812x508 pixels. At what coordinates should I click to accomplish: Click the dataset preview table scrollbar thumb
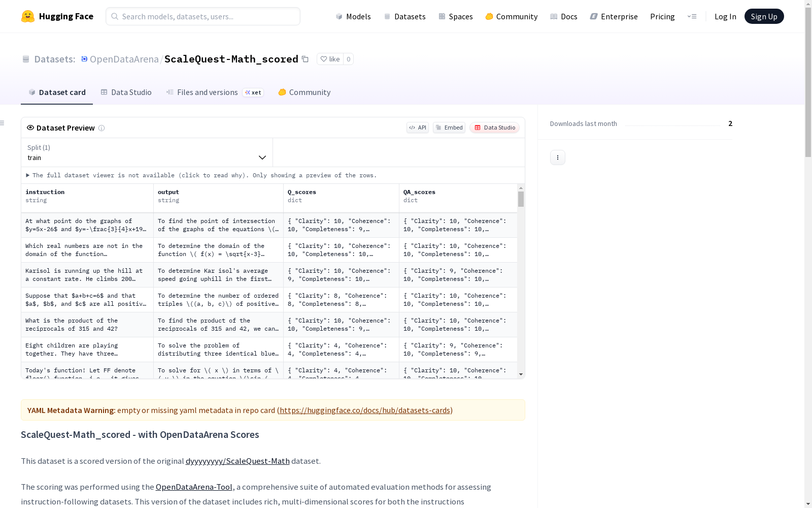[x=521, y=199]
